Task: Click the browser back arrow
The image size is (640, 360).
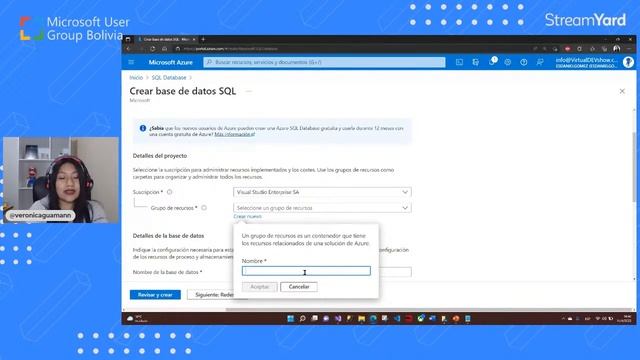Action: pos(128,49)
